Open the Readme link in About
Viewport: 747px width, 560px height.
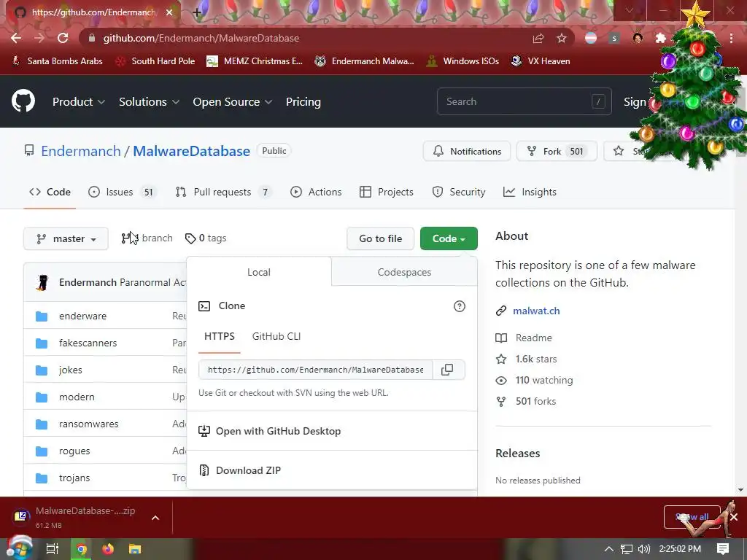pyautogui.click(x=533, y=338)
